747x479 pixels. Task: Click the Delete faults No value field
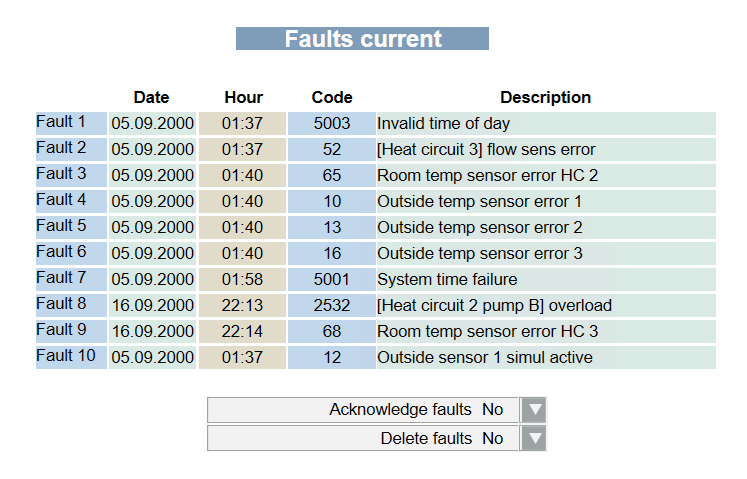(493, 438)
